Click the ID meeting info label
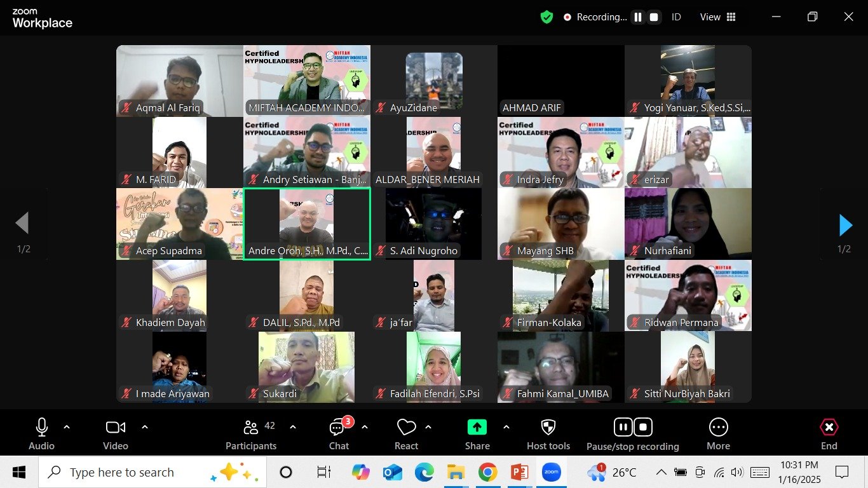868x488 pixels. coord(676,17)
